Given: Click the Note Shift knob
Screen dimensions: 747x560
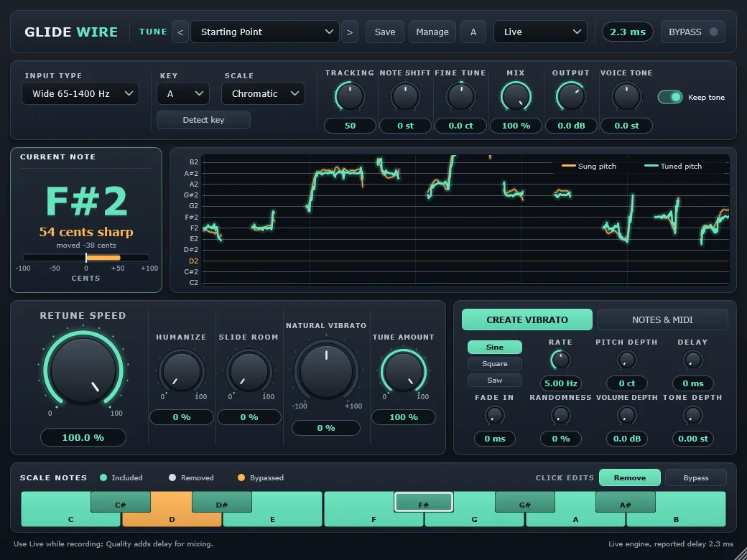Looking at the screenshot, I should click(x=405, y=97).
